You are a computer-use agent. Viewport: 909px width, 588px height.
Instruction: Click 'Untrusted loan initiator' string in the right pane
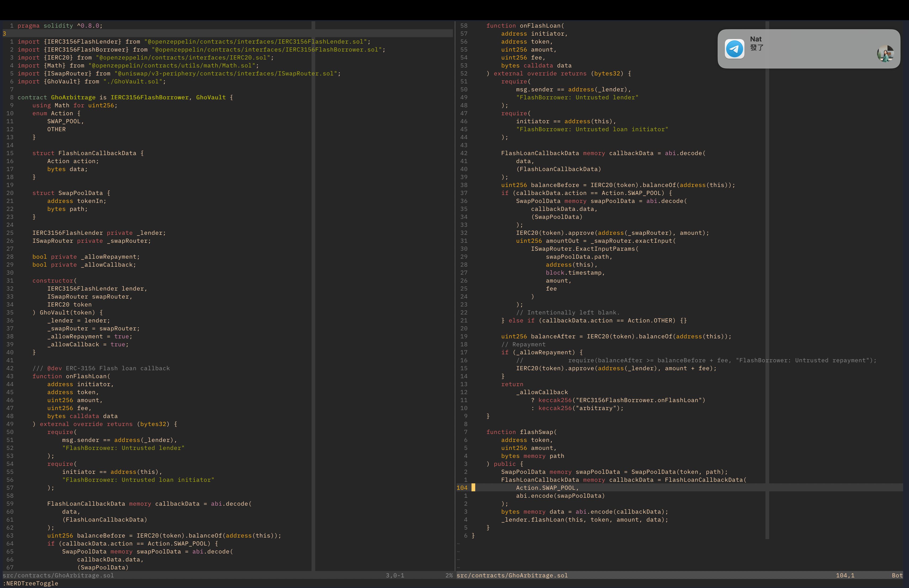[592, 129]
